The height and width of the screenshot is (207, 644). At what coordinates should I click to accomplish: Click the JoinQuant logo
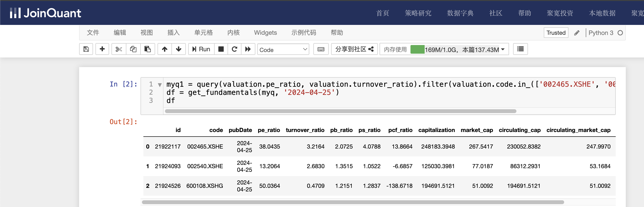click(46, 13)
